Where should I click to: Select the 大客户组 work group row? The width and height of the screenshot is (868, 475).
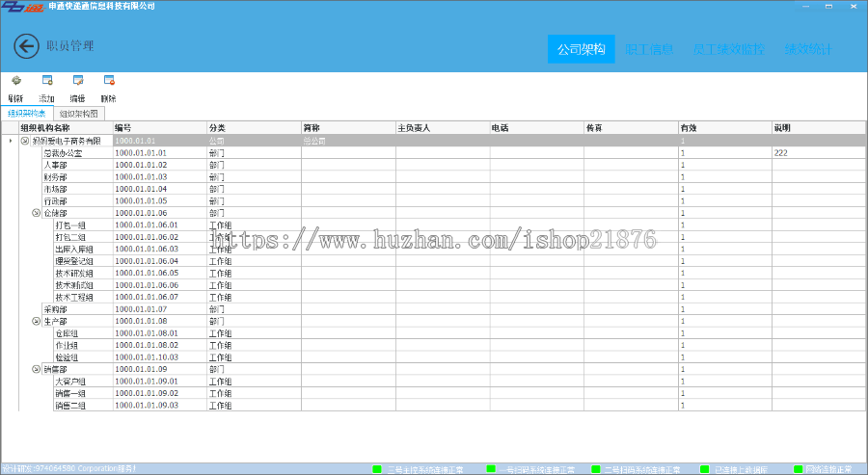[70, 382]
